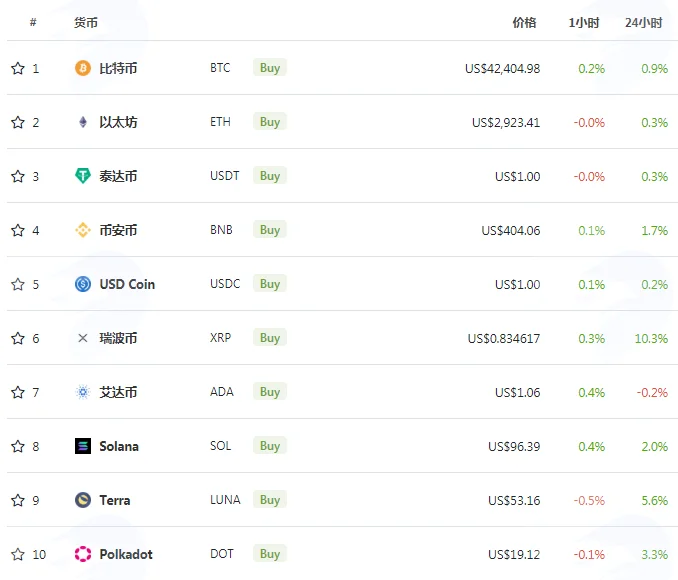Image resolution: width=678 pixels, height=580 pixels.
Task: Click the Bitcoin orange coin icon
Action: click(83, 68)
